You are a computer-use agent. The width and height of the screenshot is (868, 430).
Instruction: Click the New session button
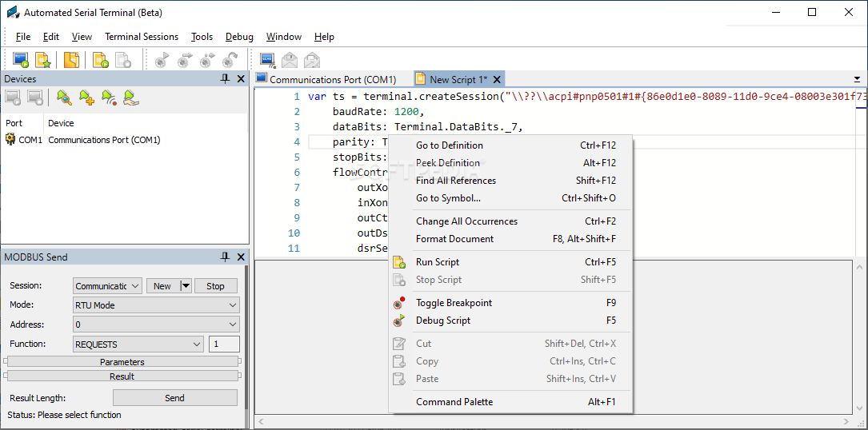[163, 285]
